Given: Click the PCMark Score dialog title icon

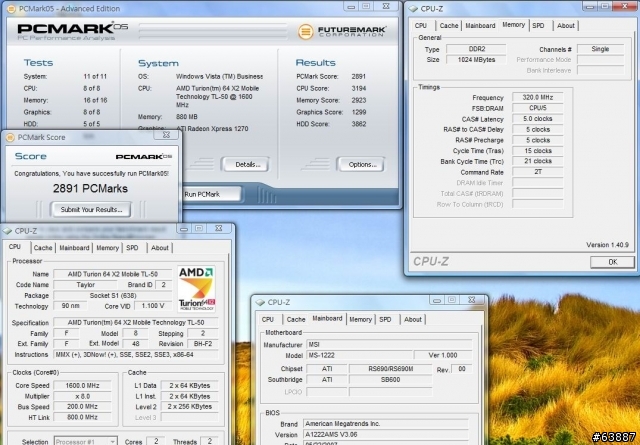Looking at the screenshot, I should click(x=11, y=137).
